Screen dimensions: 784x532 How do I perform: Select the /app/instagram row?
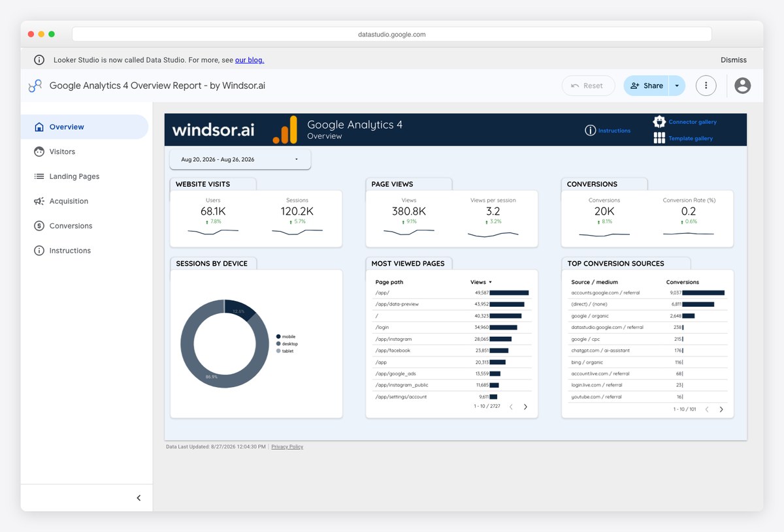(452, 339)
